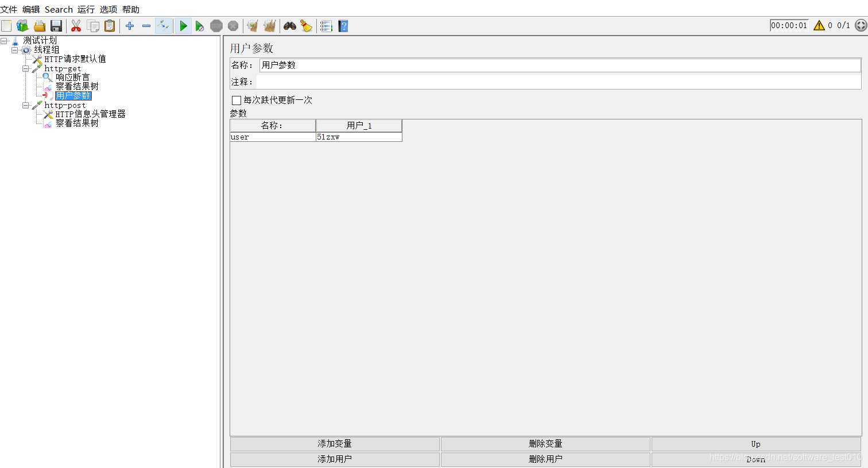Image resolution: width=868 pixels, height=468 pixels.
Task: Click the yellow warning triangle log icon
Action: click(819, 25)
